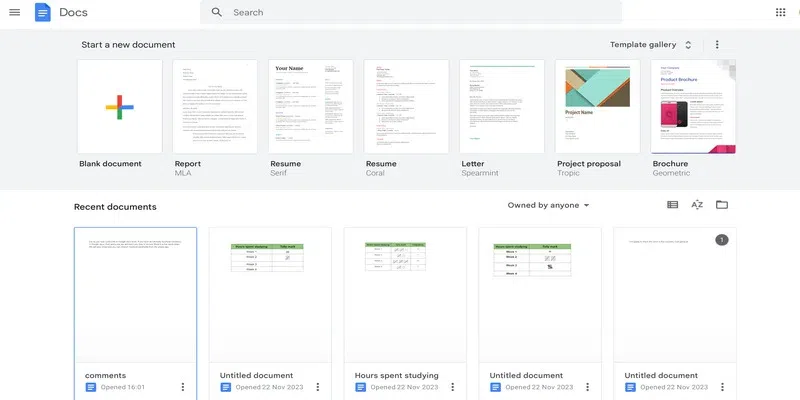This screenshot has height=400, width=800.
Task: Expand the Template gallery
Action: (651, 44)
